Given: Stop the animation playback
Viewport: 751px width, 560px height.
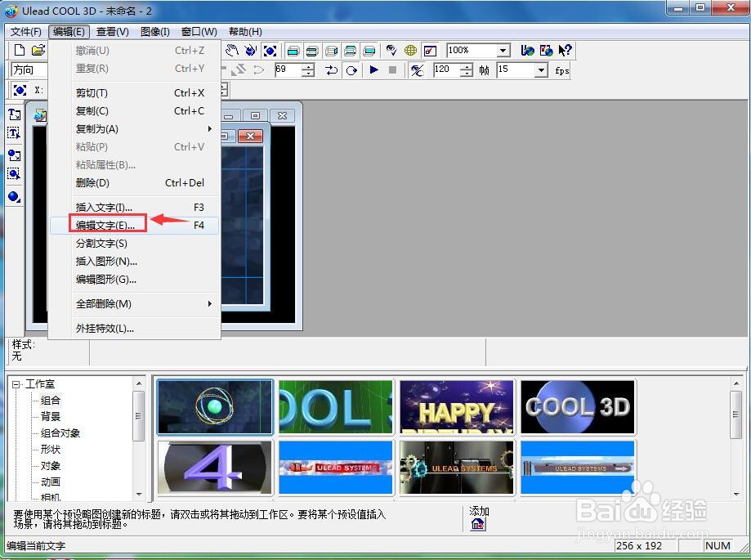Looking at the screenshot, I should 392,70.
